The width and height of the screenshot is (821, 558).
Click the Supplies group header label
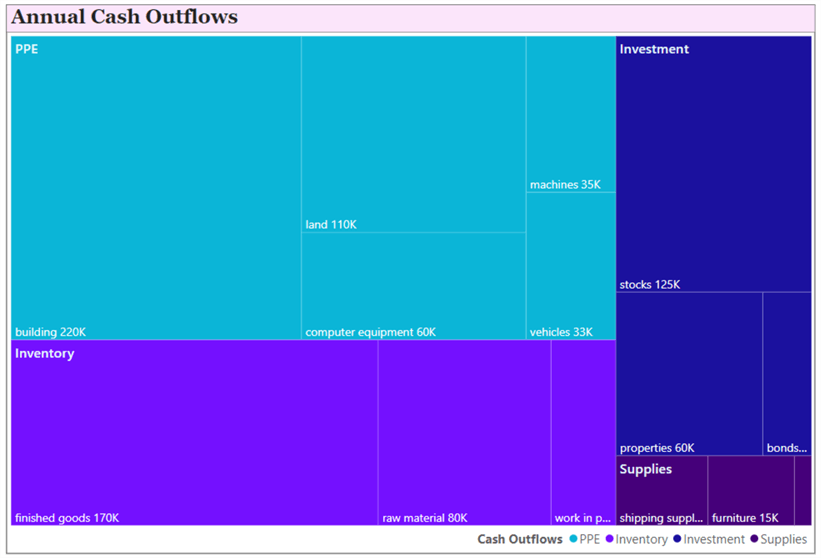pyautogui.click(x=646, y=469)
